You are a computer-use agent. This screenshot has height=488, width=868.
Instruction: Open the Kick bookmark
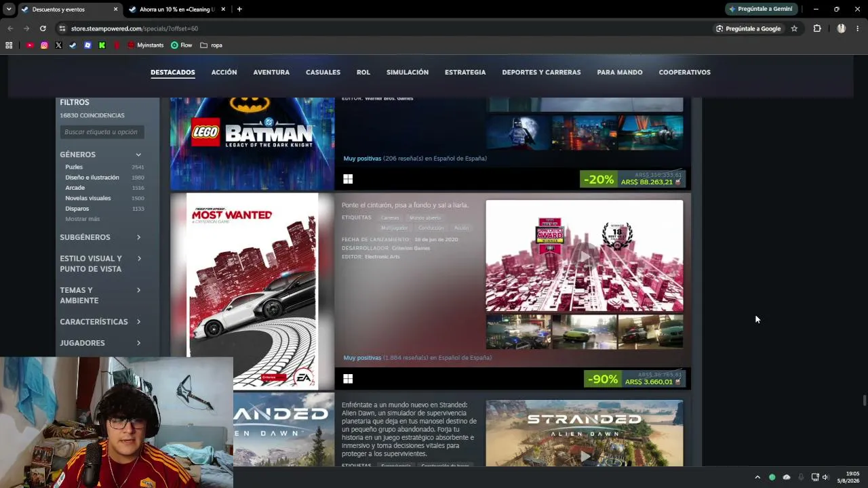click(x=102, y=45)
